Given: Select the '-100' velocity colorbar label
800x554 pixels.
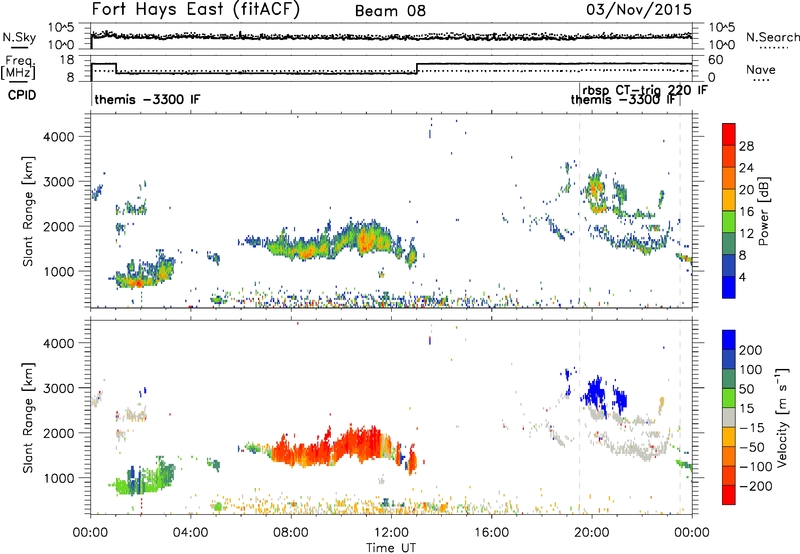Looking at the screenshot, I should coord(756,466).
